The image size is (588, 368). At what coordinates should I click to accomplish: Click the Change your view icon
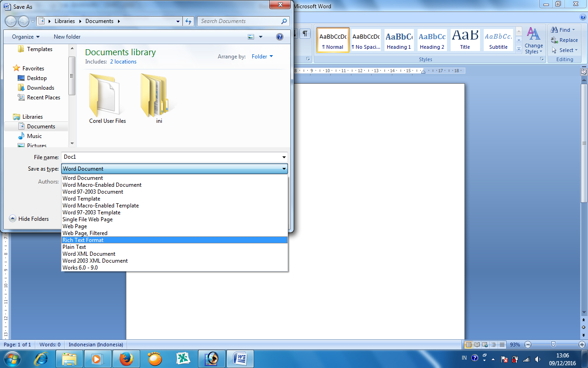[251, 37]
